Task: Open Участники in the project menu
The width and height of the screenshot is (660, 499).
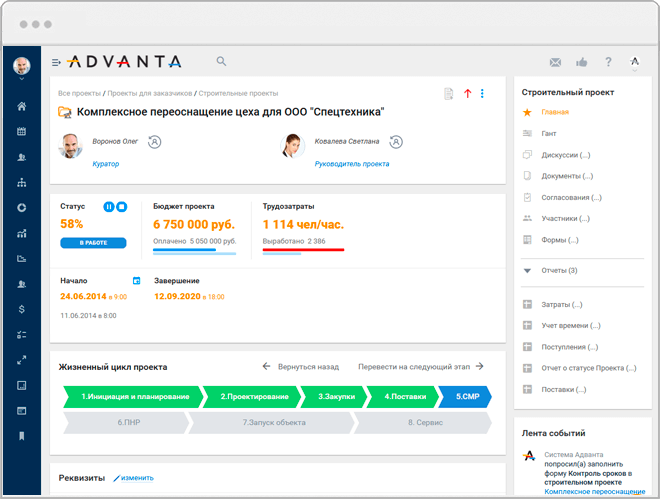Action: point(565,218)
